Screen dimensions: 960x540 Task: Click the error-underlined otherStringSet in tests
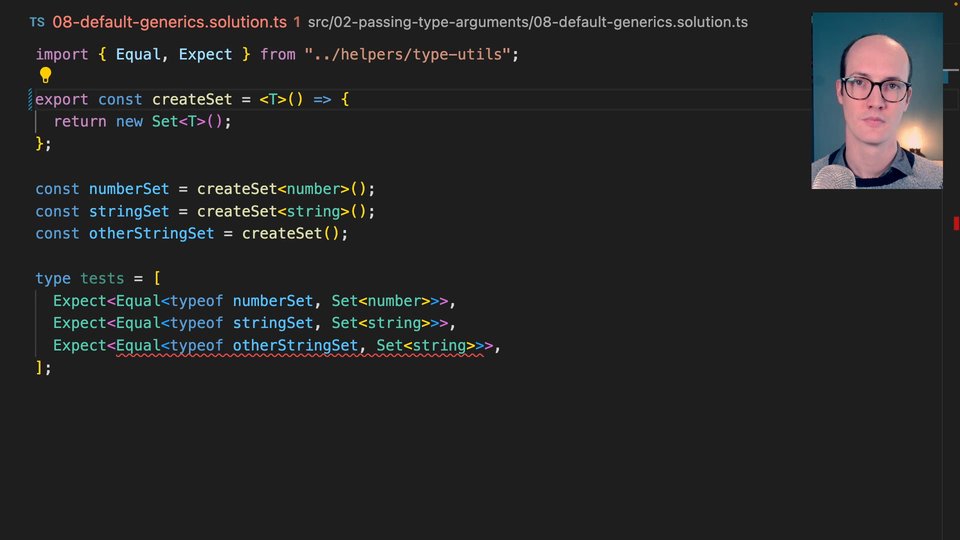[x=297, y=345]
